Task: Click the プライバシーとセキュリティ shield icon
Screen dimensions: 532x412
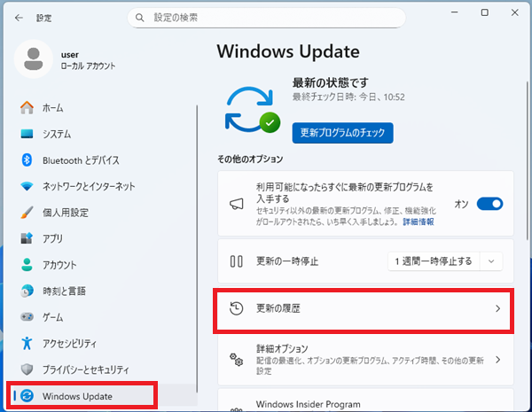Action: pyautogui.click(x=27, y=369)
